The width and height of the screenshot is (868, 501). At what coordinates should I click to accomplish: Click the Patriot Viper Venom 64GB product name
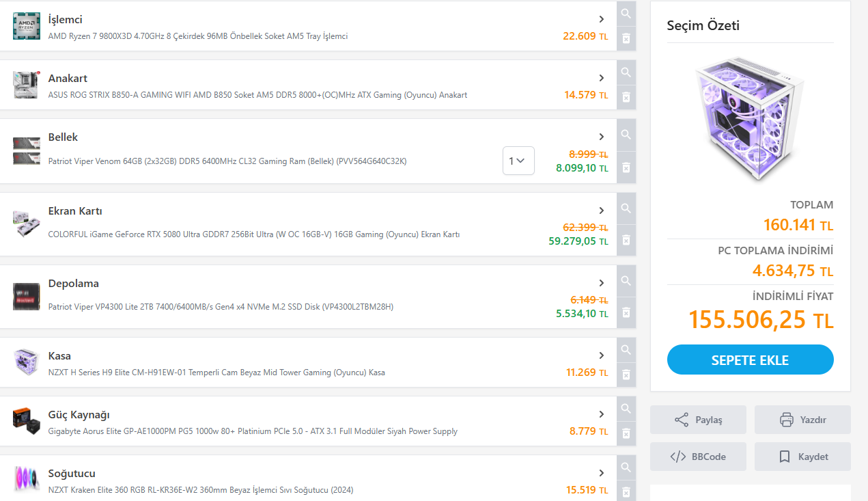point(227,161)
